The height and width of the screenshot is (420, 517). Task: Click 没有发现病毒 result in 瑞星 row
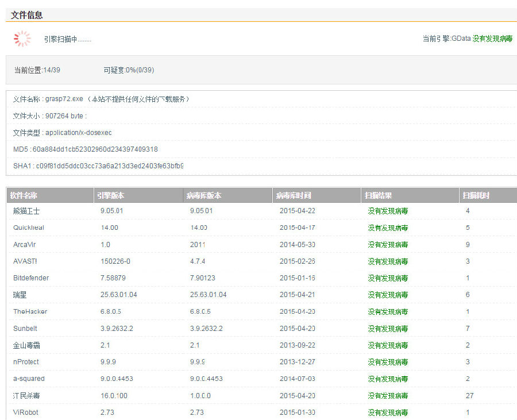[x=388, y=295]
